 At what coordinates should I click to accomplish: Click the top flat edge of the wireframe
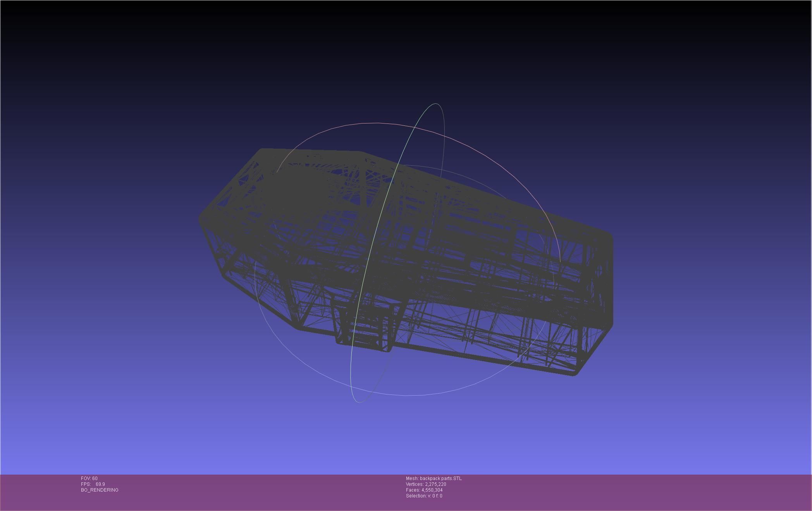(x=310, y=150)
